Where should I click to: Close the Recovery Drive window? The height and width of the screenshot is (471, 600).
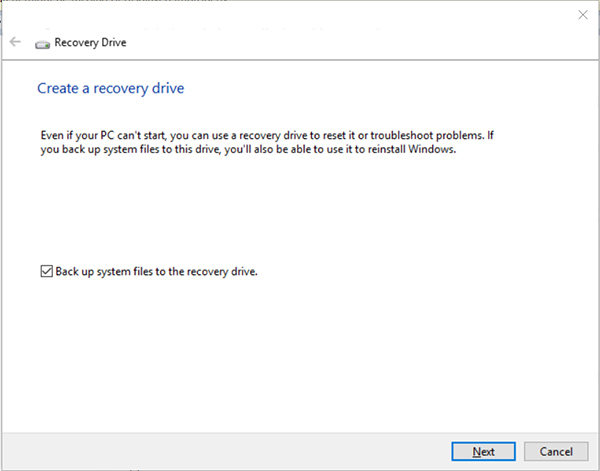click(x=583, y=15)
